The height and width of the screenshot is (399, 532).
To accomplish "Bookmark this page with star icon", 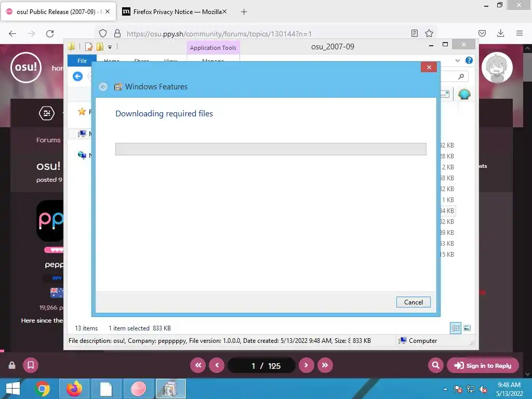I will (429, 33).
